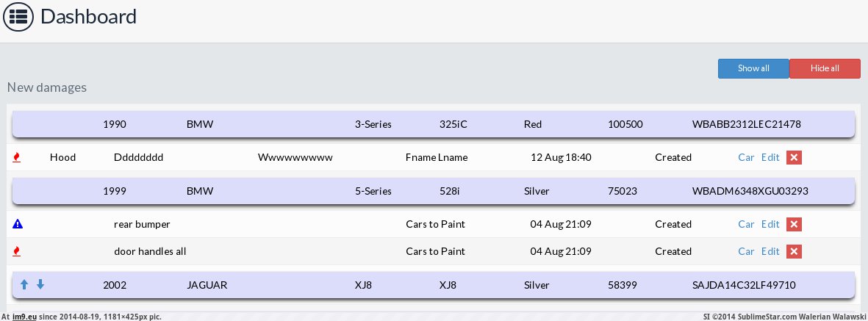Open Car link for door handles damage
This screenshot has height=321, width=868.
[746, 251]
